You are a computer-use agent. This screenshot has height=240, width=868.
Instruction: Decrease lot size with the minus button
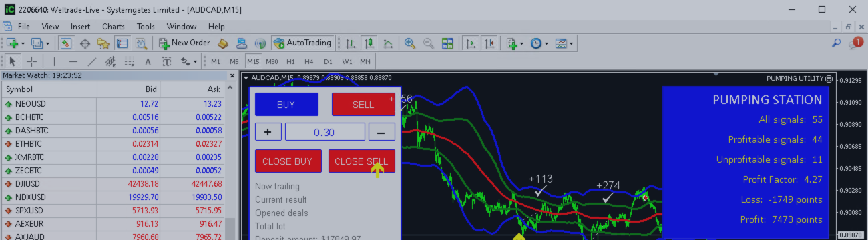tap(381, 132)
